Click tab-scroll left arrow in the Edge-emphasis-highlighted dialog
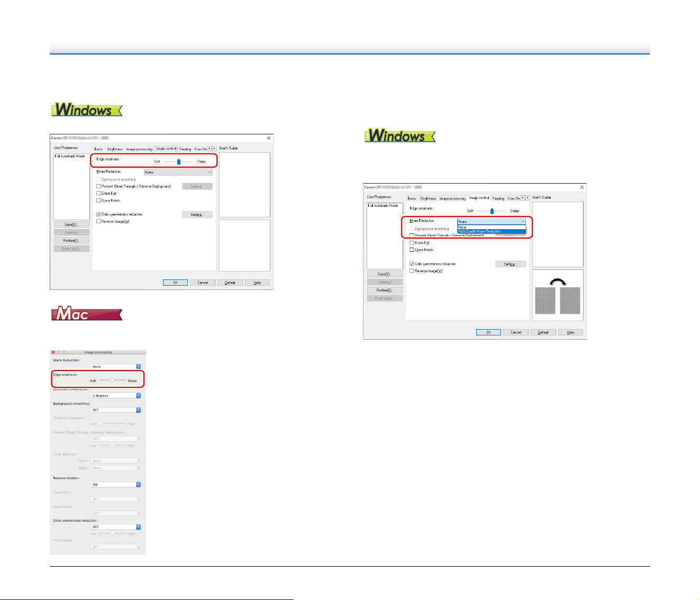700x600 pixels. click(210, 149)
